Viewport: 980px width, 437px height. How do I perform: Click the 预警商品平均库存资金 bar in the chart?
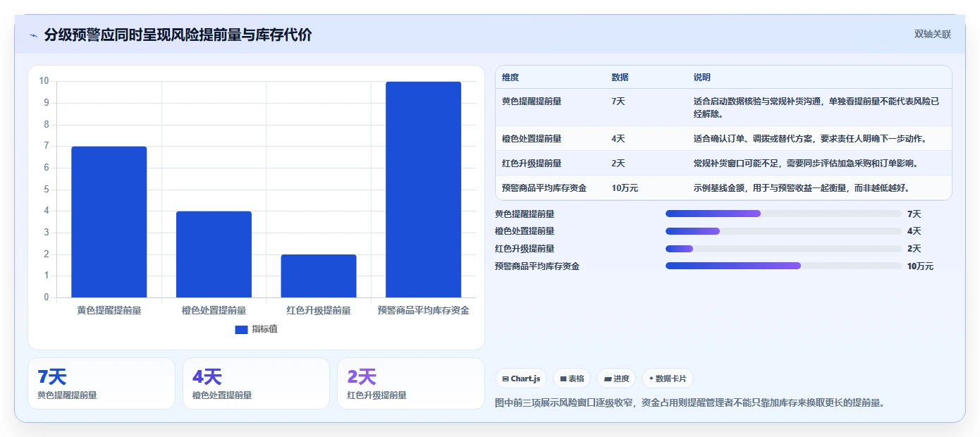[x=423, y=190]
